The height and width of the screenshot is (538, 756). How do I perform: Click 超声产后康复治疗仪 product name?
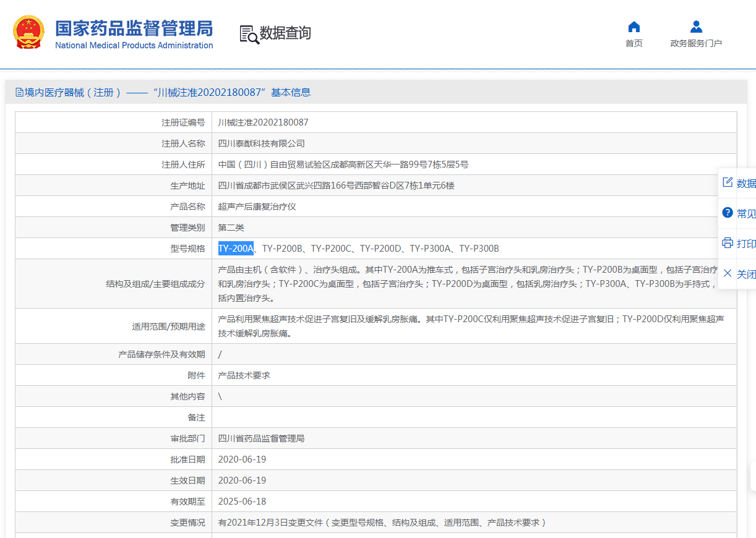click(257, 207)
